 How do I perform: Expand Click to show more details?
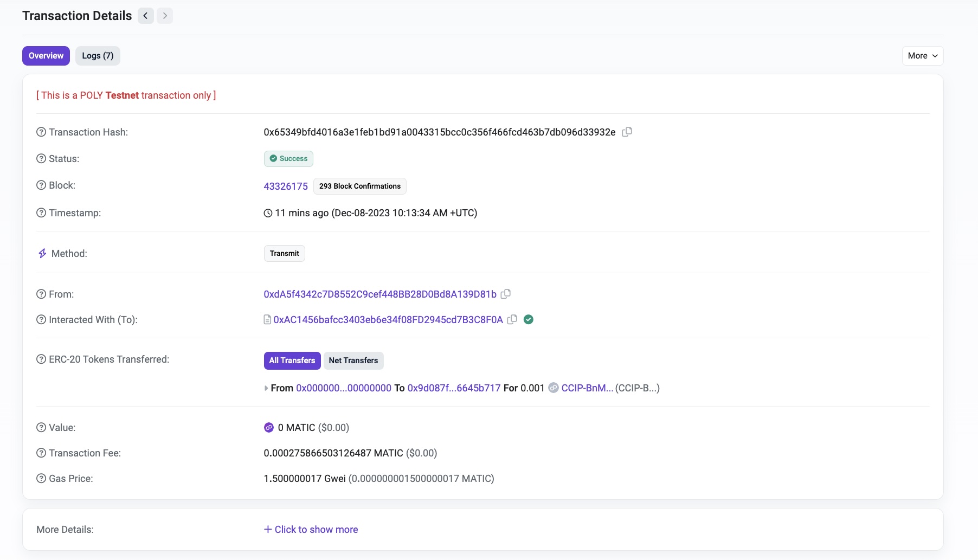(x=311, y=529)
